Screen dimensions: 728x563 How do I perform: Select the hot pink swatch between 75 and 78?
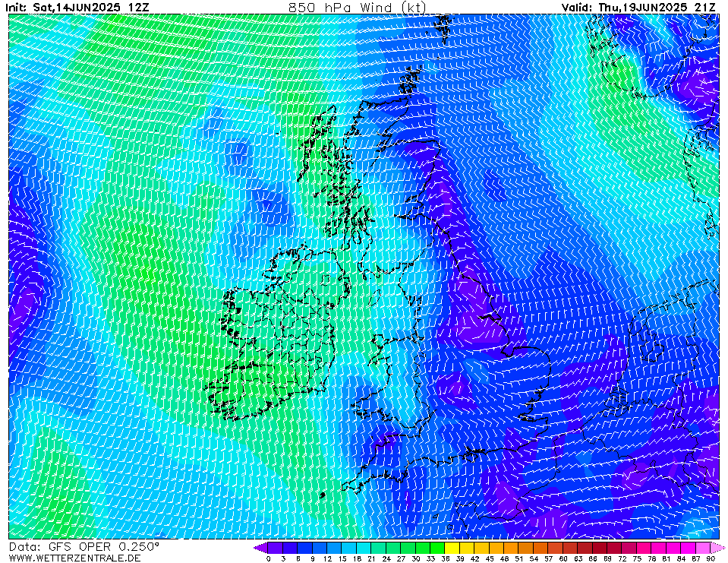[x=644, y=548]
